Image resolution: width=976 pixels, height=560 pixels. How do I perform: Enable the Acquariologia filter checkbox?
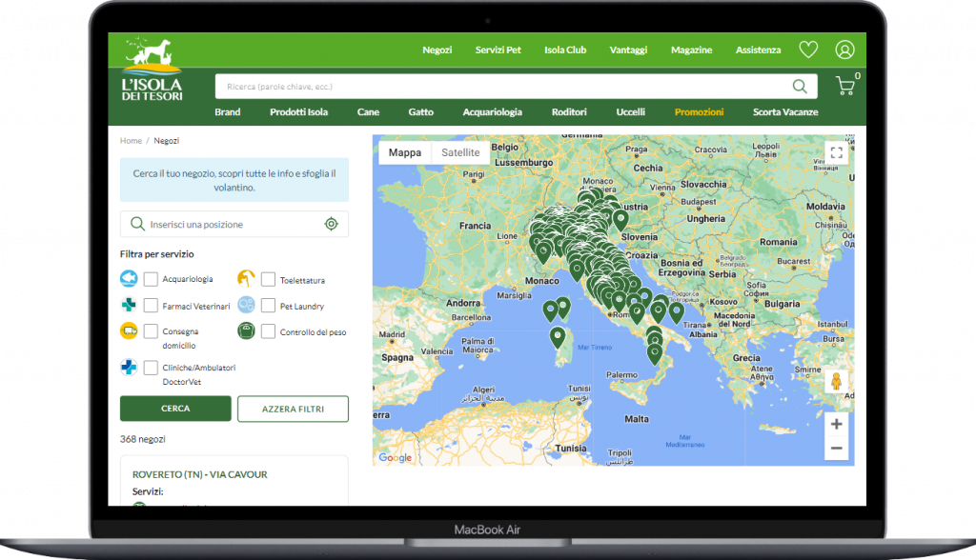pyautogui.click(x=151, y=279)
